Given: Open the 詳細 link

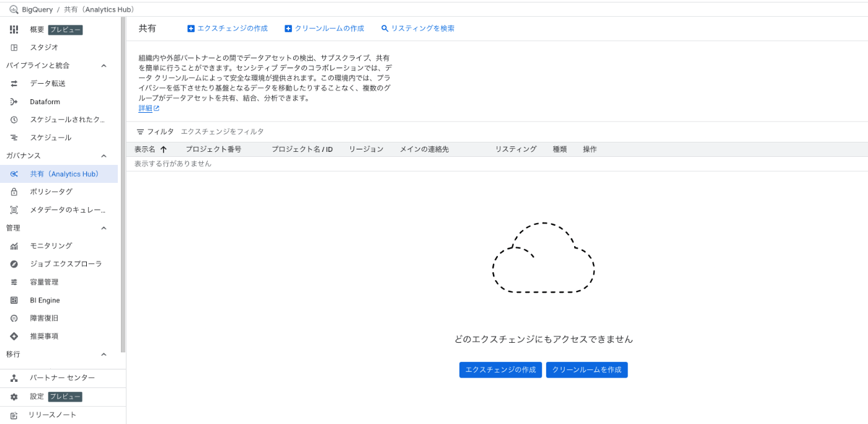Looking at the screenshot, I should pos(145,108).
